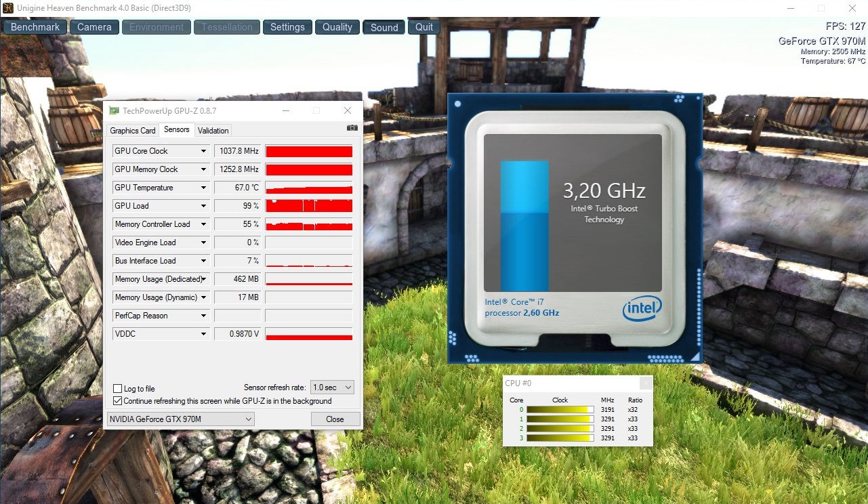This screenshot has height=504, width=868.
Task: Expand the Memory Controller Load dropdown
Action: click(203, 224)
